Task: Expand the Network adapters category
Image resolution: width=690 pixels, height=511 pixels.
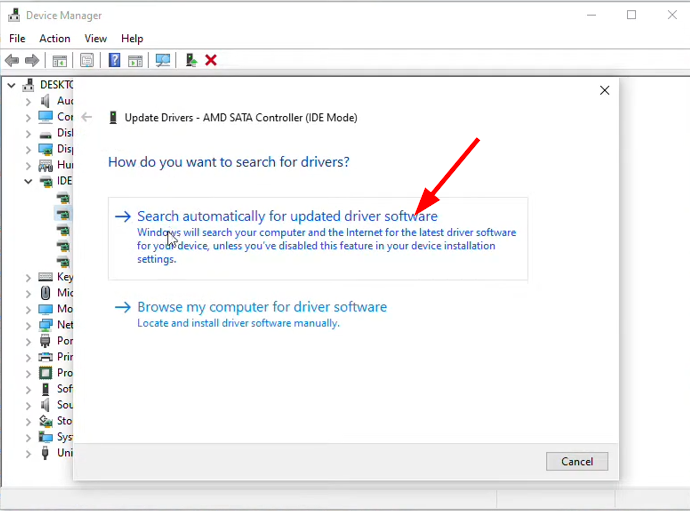Action: point(28,325)
